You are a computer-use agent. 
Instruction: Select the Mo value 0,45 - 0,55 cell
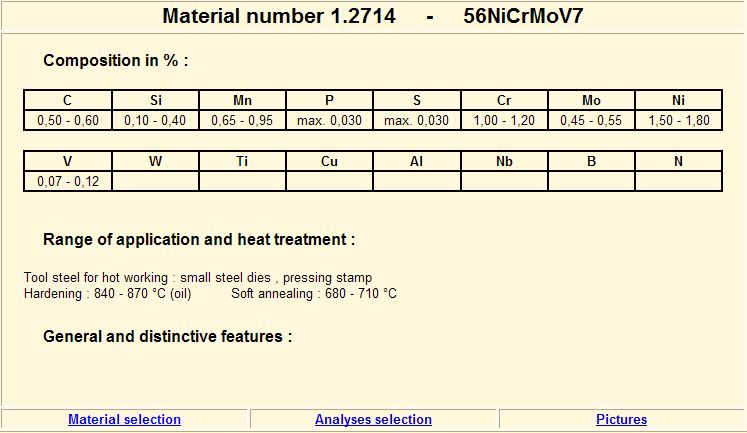click(591, 120)
